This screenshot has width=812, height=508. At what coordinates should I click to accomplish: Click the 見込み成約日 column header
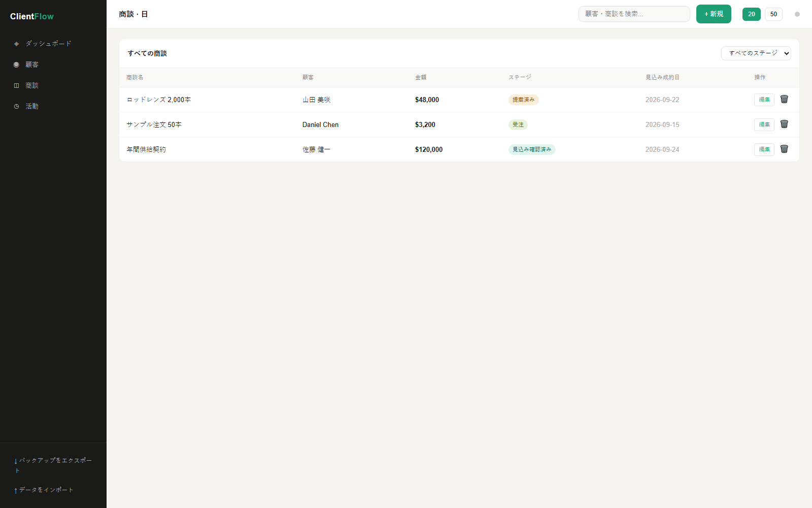(x=662, y=77)
